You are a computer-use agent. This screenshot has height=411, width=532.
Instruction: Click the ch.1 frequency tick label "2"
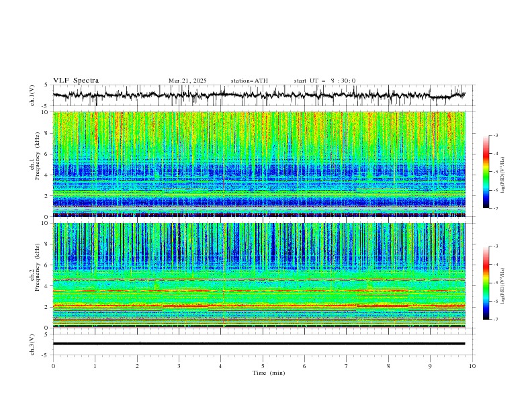coord(47,196)
